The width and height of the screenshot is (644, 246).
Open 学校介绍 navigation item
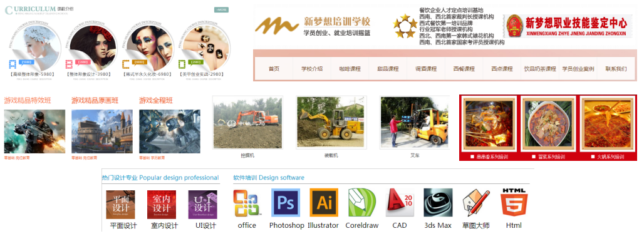312,69
